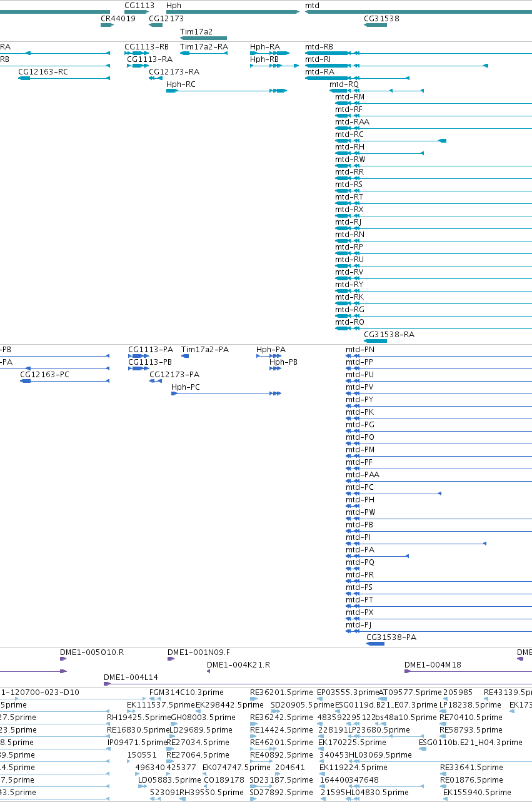Open transcript Tim17a2-RA
The height and width of the screenshot is (802, 532).
pos(204,46)
